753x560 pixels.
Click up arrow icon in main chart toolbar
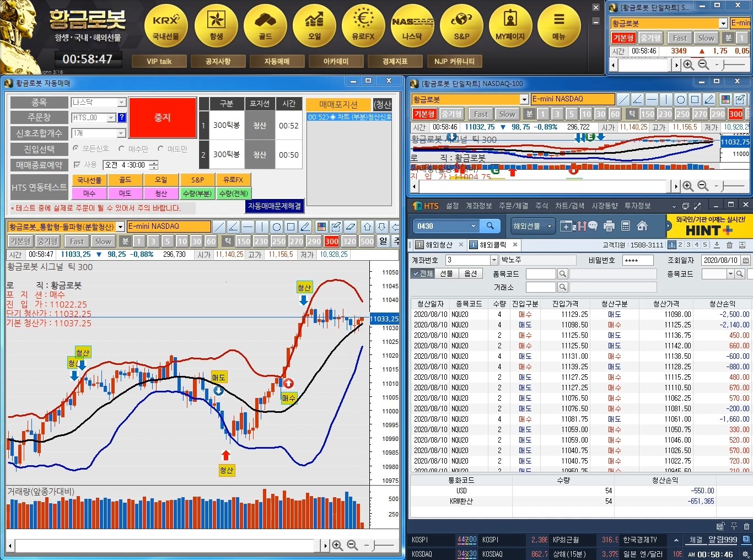(x=367, y=227)
